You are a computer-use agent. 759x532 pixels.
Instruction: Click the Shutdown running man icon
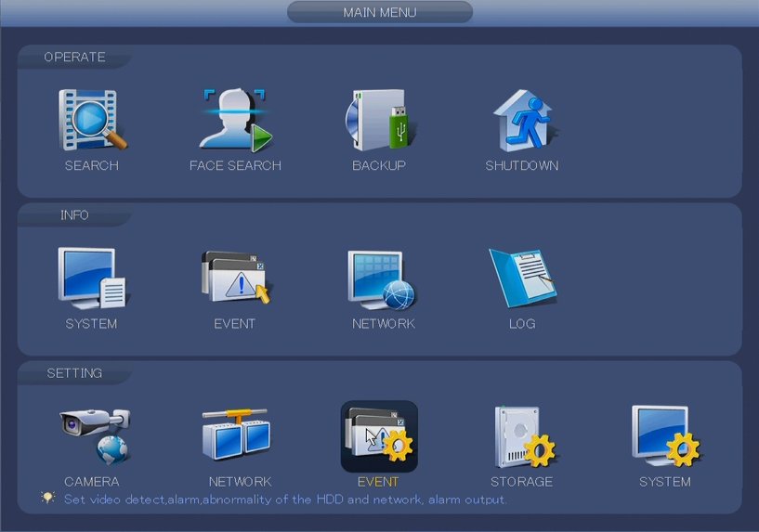coord(522,121)
